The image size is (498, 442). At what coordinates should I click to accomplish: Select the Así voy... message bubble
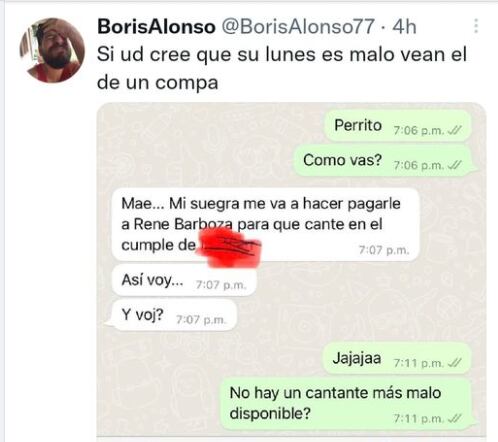184,280
